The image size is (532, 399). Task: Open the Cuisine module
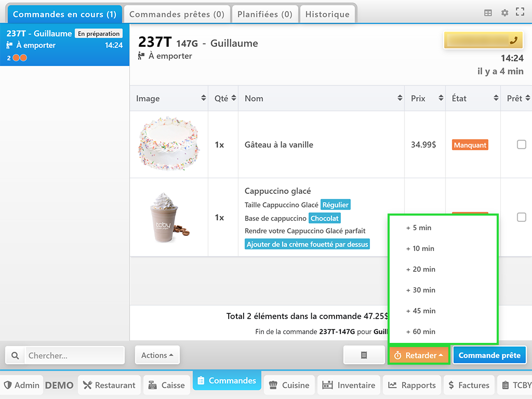coord(289,385)
